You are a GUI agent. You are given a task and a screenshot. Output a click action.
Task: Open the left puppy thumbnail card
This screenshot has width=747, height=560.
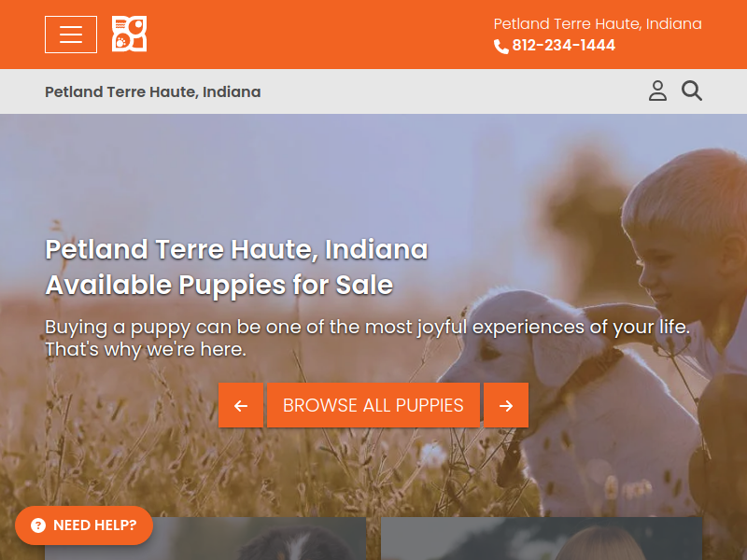pyautogui.click(x=205, y=539)
